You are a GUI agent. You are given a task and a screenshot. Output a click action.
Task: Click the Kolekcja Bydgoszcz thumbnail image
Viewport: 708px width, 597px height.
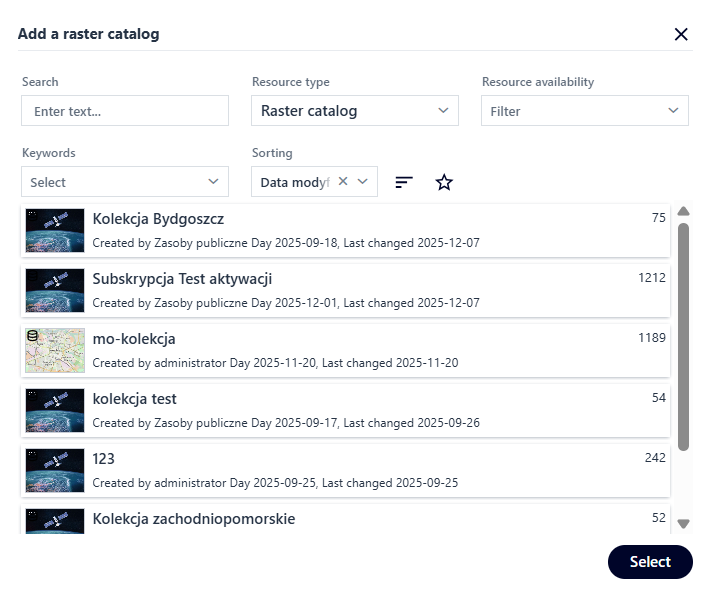point(55,230)
